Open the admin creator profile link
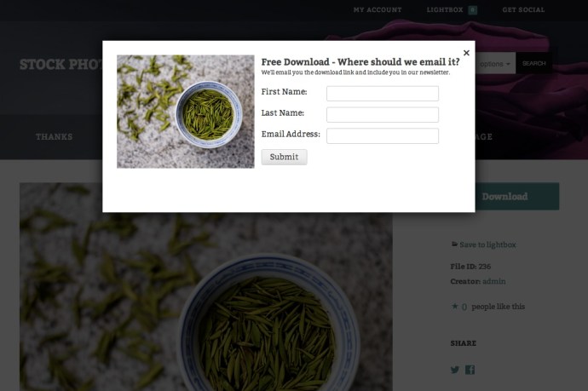588x391 pixels. point(494,281)
